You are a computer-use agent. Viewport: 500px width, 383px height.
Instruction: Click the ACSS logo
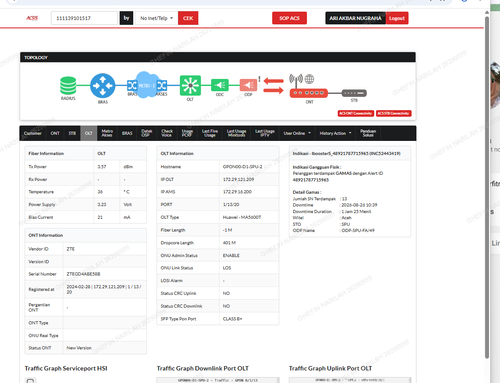pyautogui.click(x=32, y=18)
